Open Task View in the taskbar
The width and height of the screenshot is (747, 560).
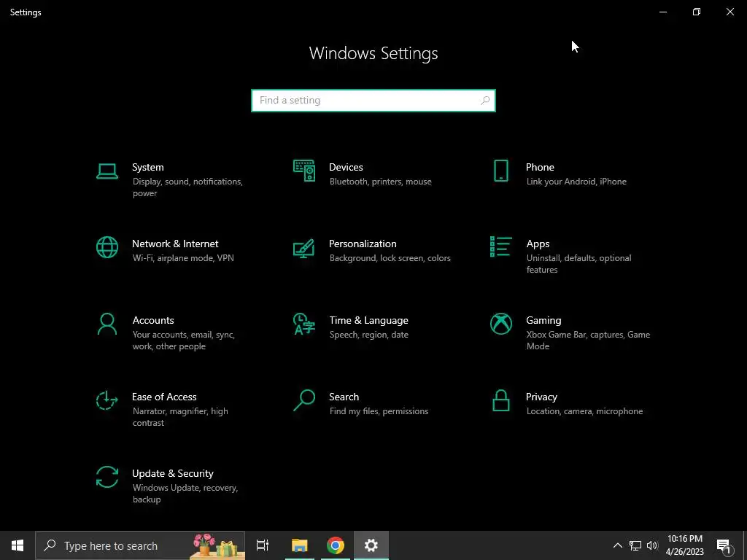262,545
